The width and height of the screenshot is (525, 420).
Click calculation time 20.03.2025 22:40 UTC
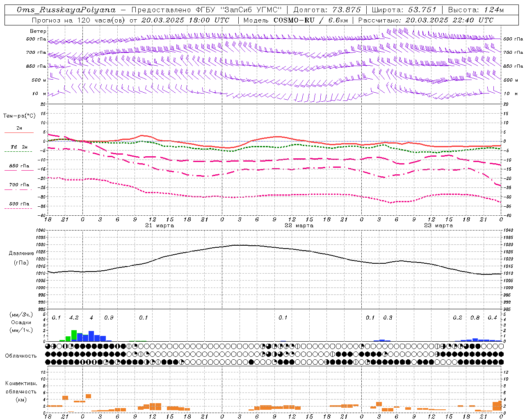click(450, 20)
